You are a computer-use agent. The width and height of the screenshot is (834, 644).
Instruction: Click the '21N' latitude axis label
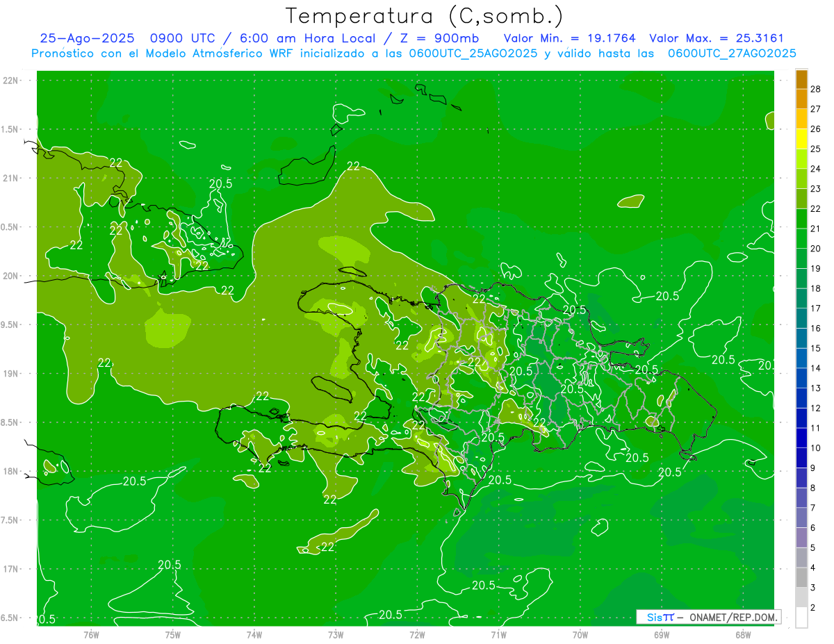(11, 179)
